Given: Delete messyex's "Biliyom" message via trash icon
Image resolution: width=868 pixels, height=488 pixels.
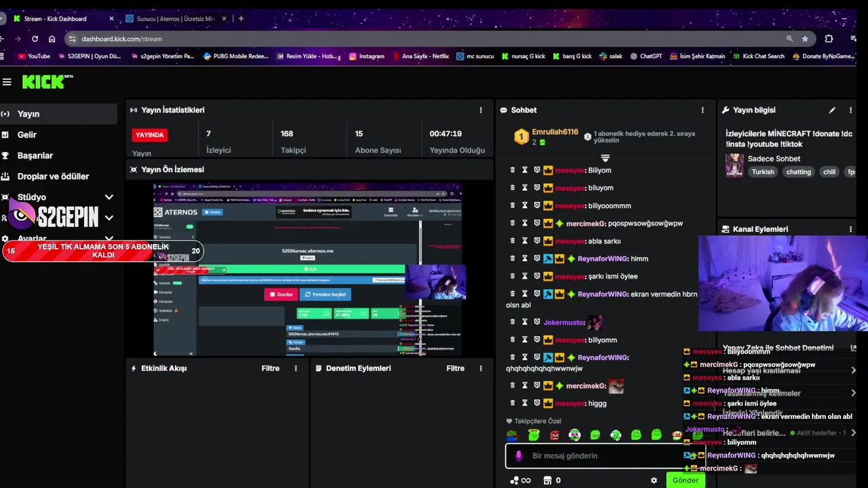Looking at the screenshot, I should [x=513, y=170].
